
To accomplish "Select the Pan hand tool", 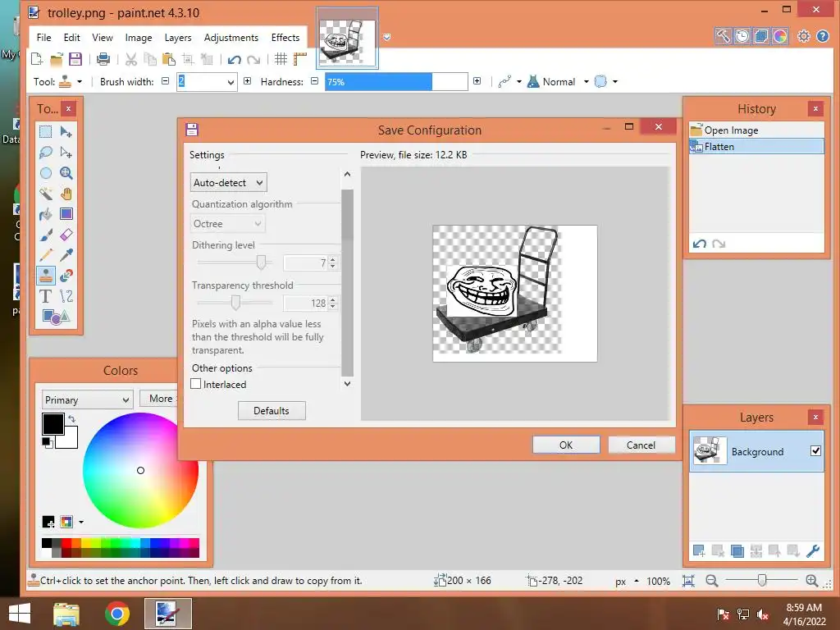I will 66,194.
